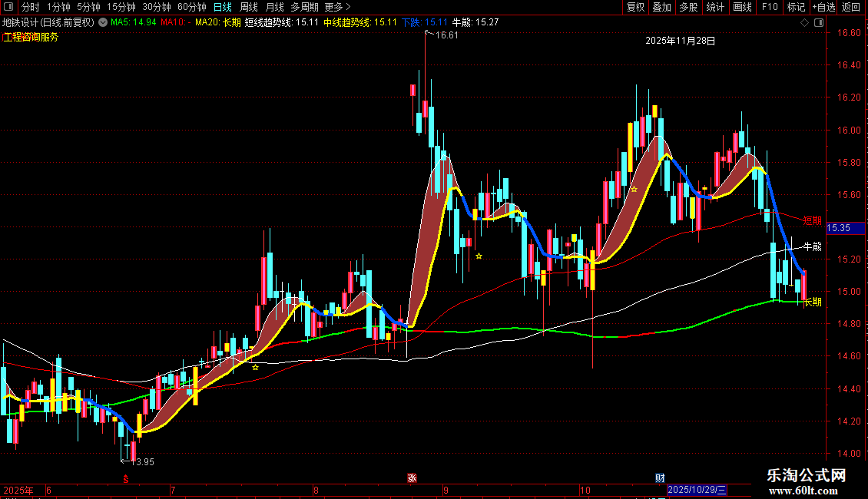Click month 9 on the time axis
The height and width of the screenshot is (499, 868).
[446, 490]
